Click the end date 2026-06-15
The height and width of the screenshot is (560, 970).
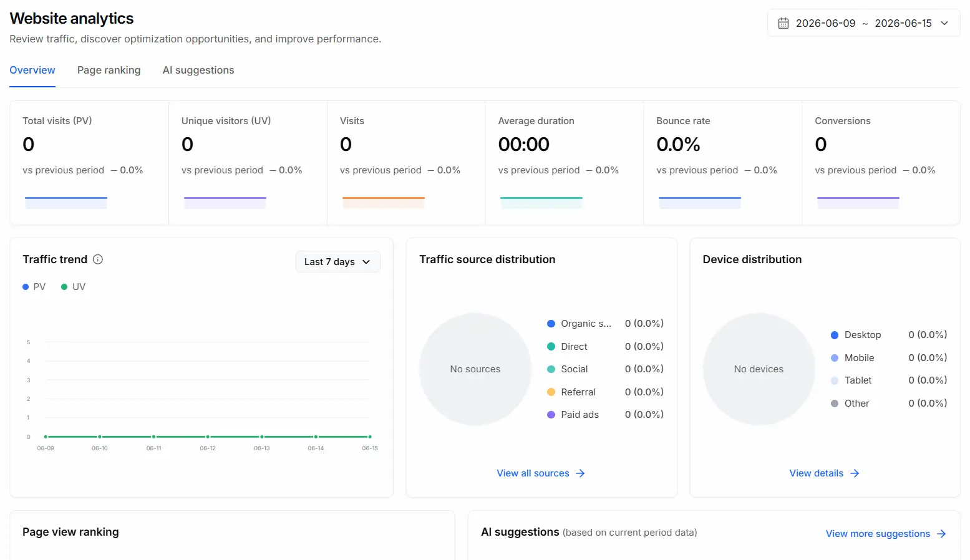tap(903, 23)
